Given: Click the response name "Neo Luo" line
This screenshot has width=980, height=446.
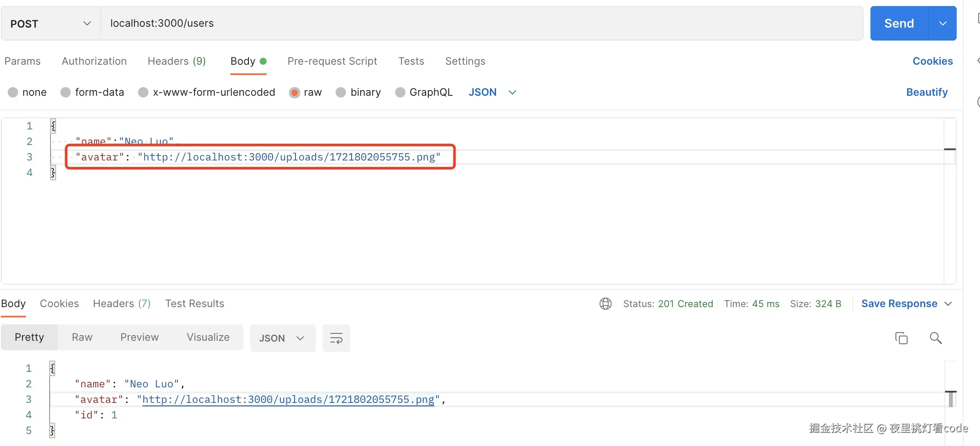Looking at the screenshot, I should click(130, 384).
